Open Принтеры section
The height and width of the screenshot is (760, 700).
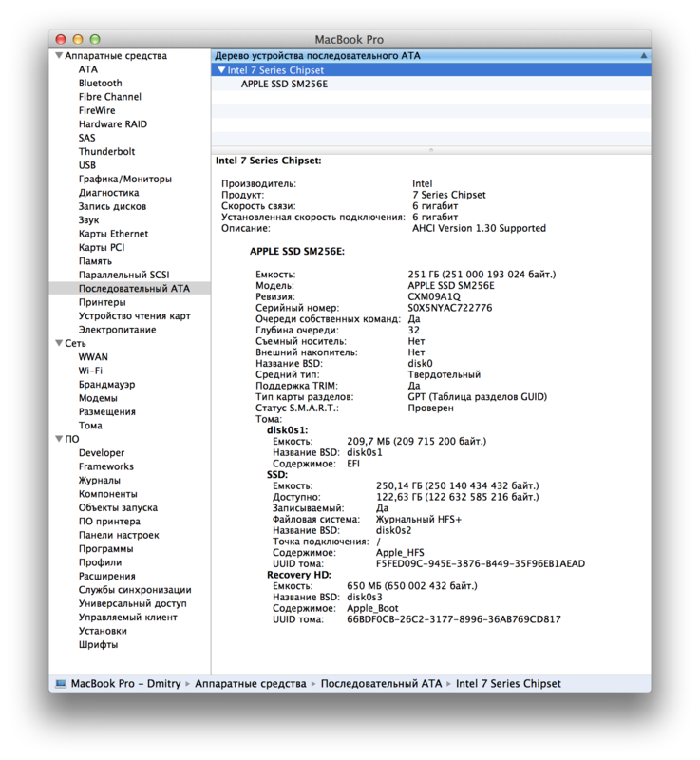pos(103,302)
